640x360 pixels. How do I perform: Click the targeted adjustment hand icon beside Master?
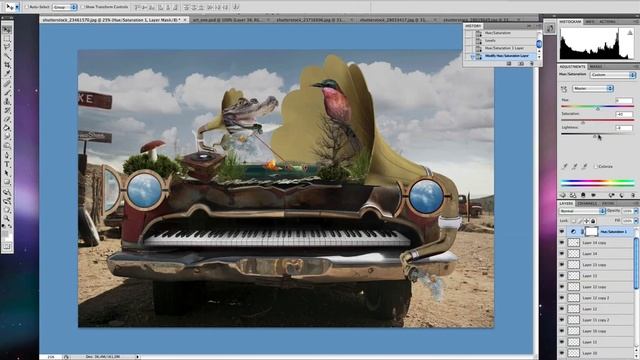[564, 89]
